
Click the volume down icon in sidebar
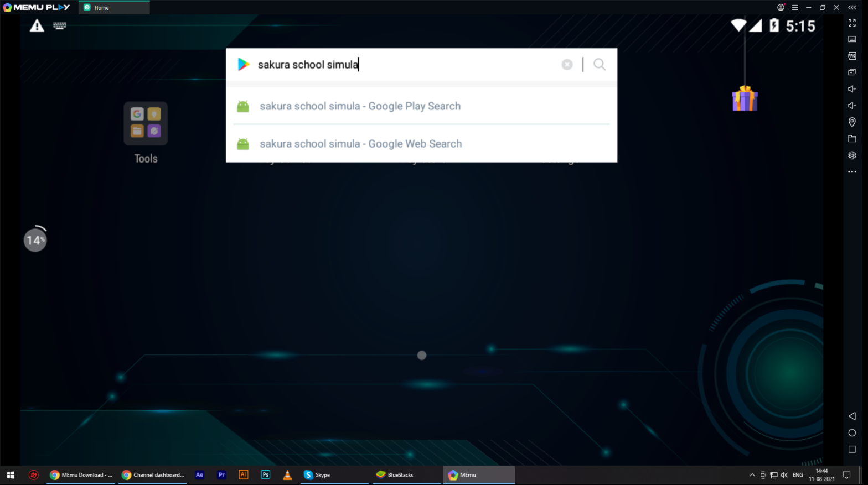852,106
